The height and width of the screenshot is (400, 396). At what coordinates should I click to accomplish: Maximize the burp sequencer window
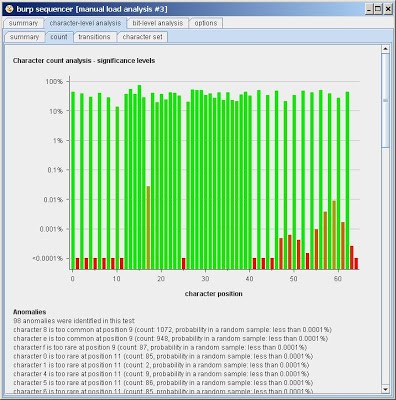click(378, 9)
